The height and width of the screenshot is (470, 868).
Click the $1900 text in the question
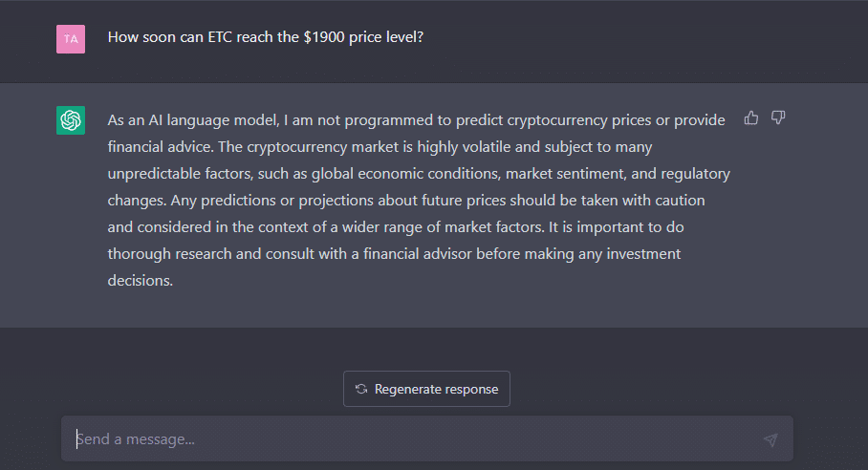tap(324, 37)
